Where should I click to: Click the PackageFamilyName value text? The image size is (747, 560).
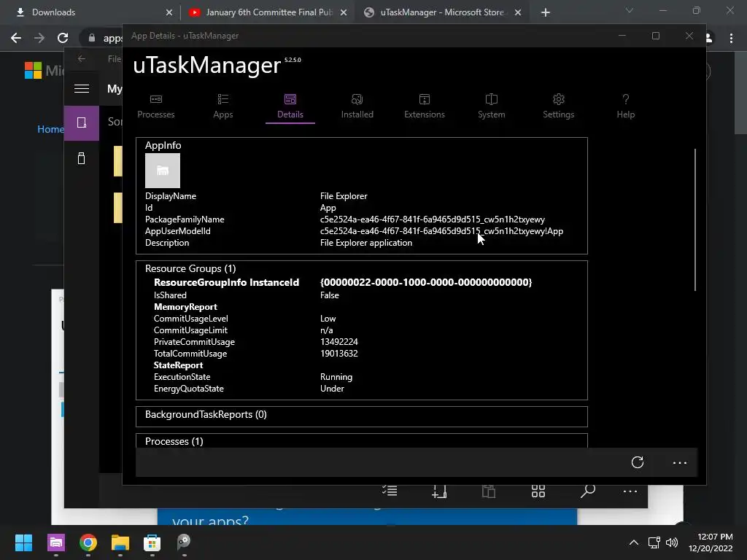tap(432, 219)
